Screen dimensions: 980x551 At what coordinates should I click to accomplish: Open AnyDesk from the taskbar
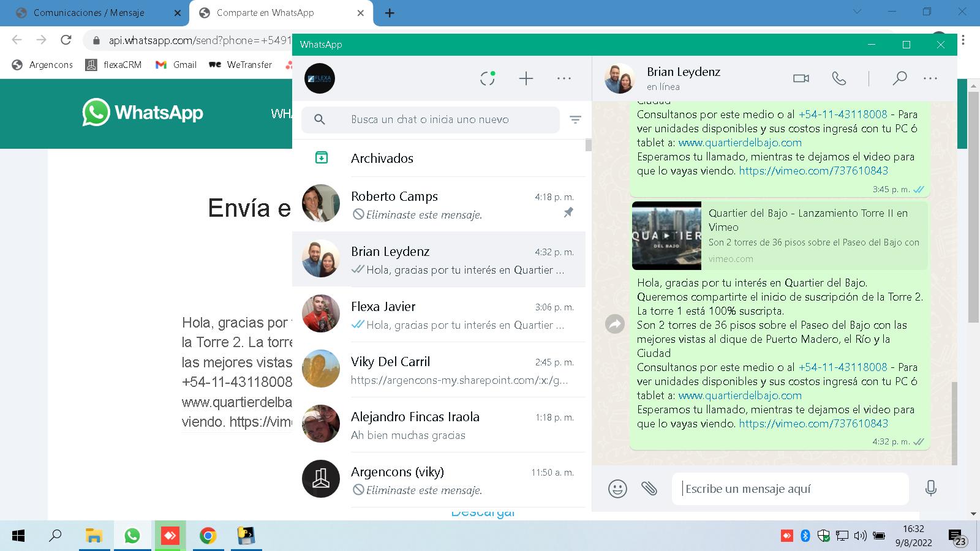click(x=170, y=536)
